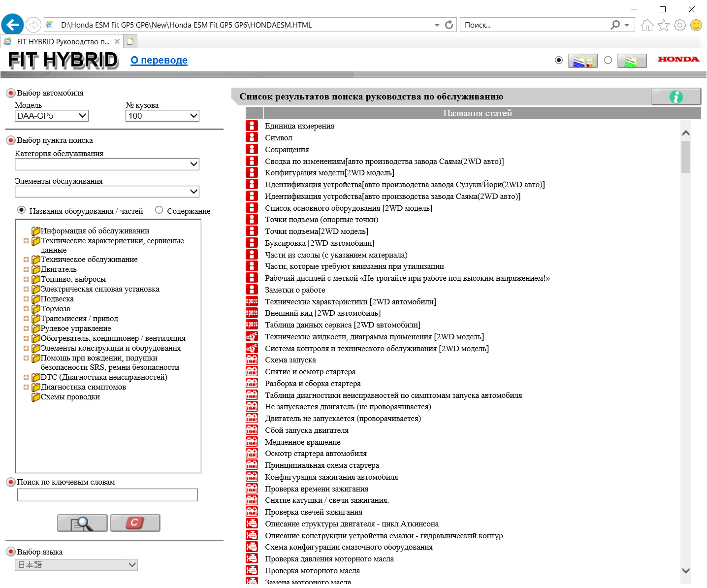Viewport: 707px width, 588px height.
Task: Select the first theme radio button in the header
Action: click(x=559, y=60)
